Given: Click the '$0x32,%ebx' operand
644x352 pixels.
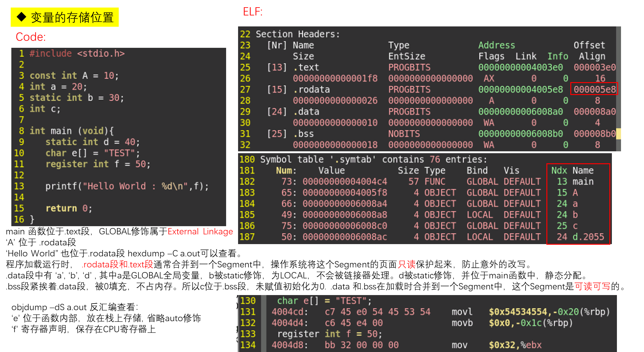Looking at the screenshot, I should click(x=515, y=345).
